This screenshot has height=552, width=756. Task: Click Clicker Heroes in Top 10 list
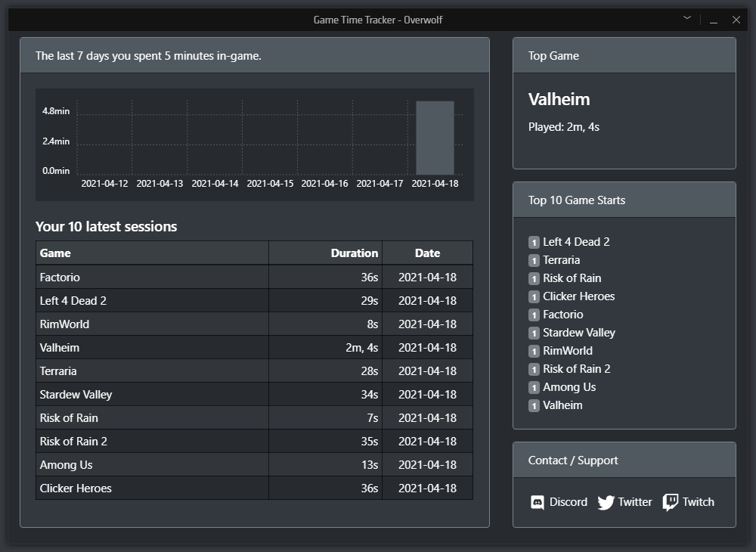[x=578, y=296]
